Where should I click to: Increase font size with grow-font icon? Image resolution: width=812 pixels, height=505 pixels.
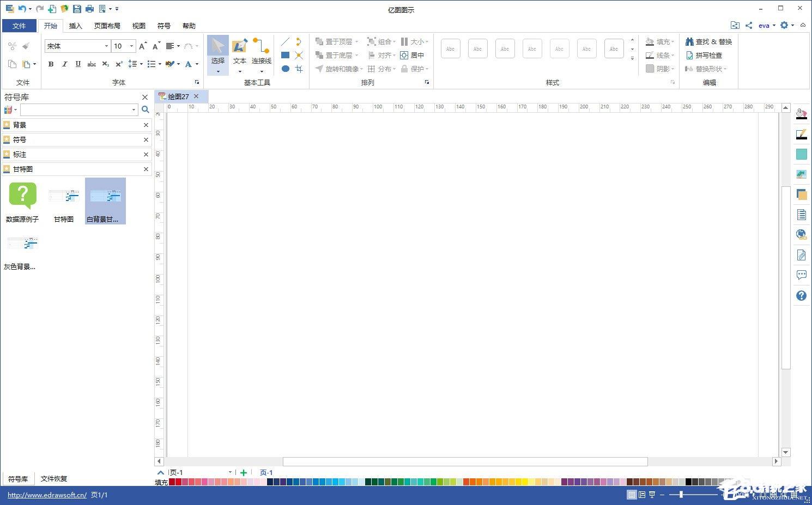pos(143,46)
